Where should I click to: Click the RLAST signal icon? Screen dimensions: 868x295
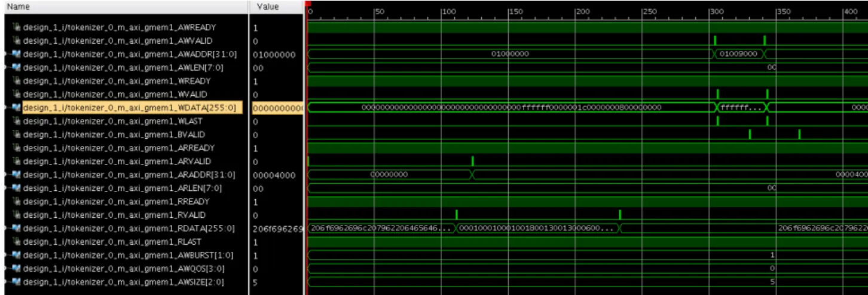tap(17, 242)
